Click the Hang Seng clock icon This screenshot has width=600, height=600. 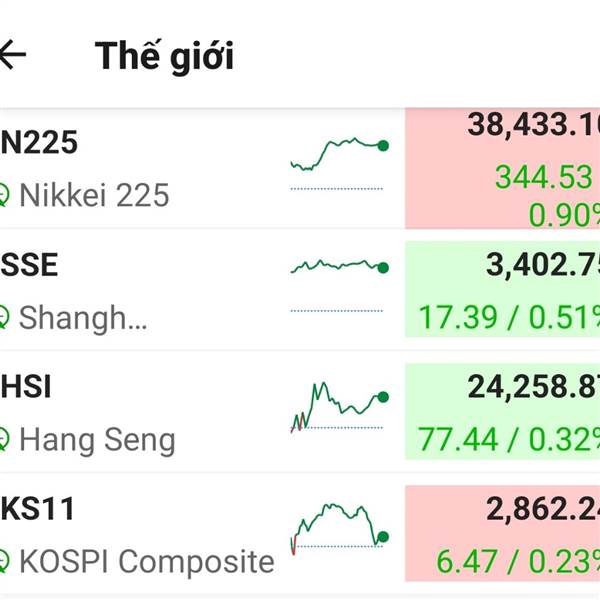pos(4,439)
